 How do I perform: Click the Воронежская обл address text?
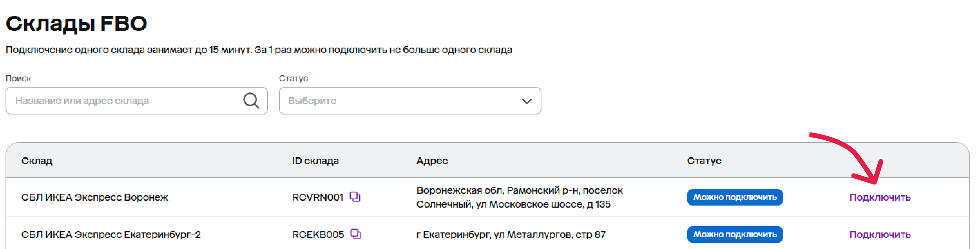coord(520,197)
